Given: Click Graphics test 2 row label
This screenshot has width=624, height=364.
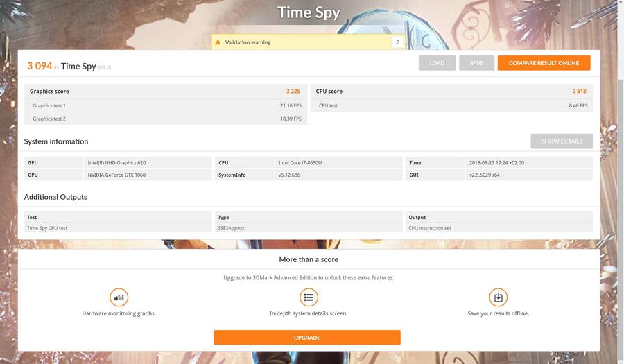Looking at the screenshot, I should click(x=49, y=119).
